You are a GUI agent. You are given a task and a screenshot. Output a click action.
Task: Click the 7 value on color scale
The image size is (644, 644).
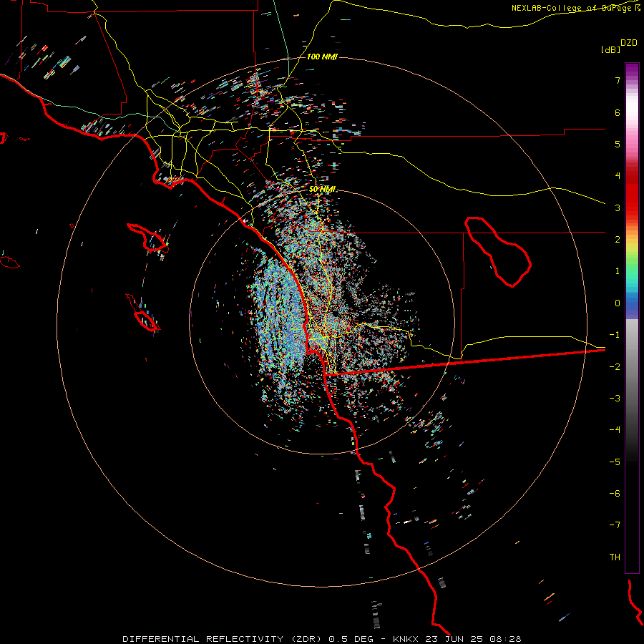(618, 81)
